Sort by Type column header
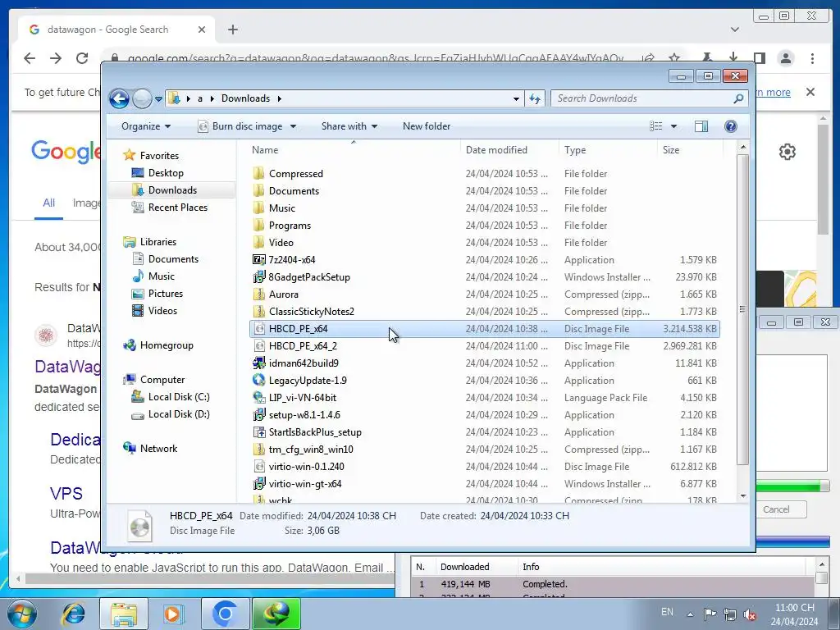This screenshot has width=840, height=630. [x=608, y=150]
